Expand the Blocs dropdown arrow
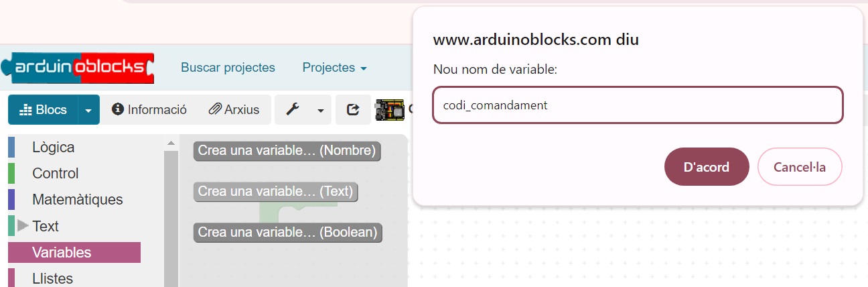868x287 pixels. [x=88, y=110]
